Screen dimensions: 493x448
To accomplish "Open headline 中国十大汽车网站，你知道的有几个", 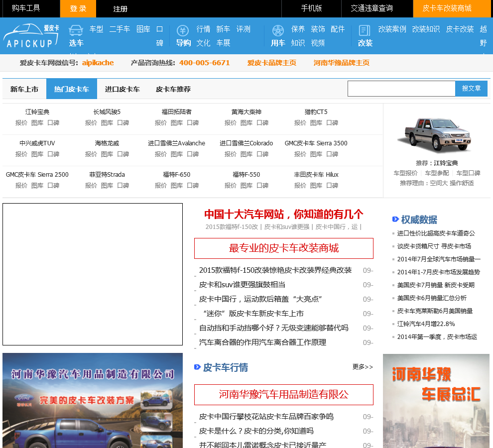I will pyautogui.click(x=283, y=214).
